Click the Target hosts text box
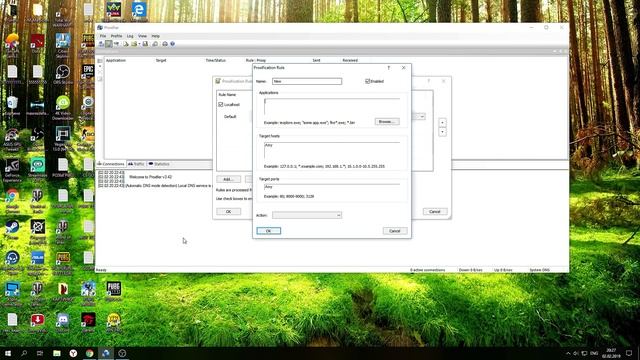The width and height of the screenshot is (640, 360). pyautogui.click(x=332, y=151)
